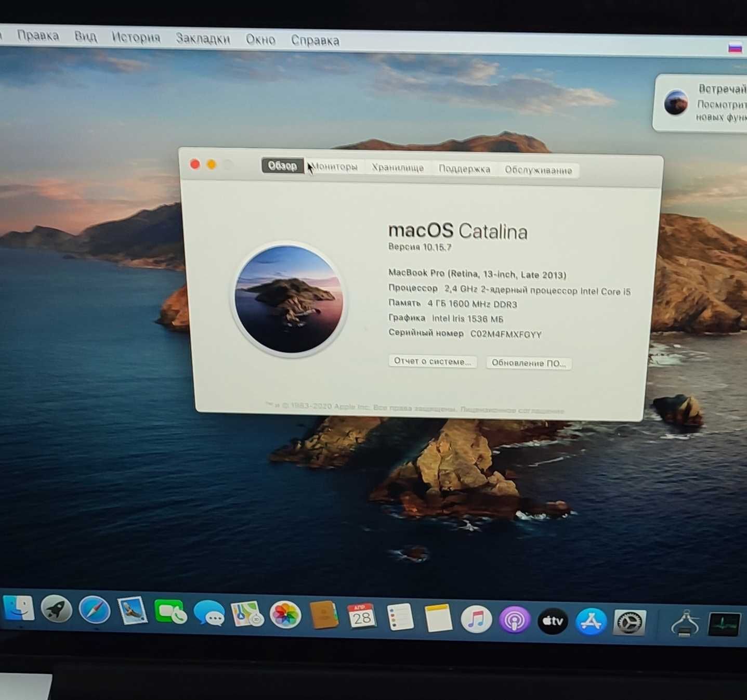Open System Information chip icon in Dock
This screenshot has width=747, height=700.
tap(685, 623)
